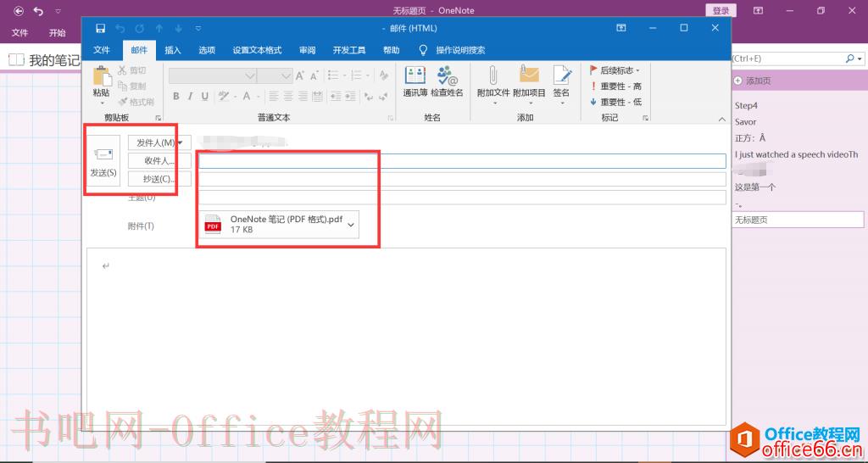Click the Signature (签名) icon
The width and height of the screenshot is (868, 463).
point(561,75)
